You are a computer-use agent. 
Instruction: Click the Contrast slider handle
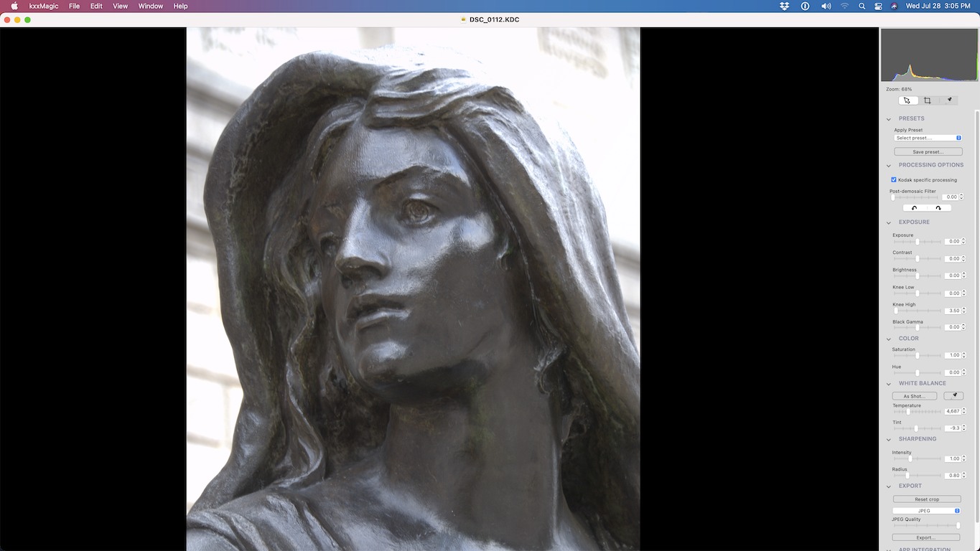(918, 259)
